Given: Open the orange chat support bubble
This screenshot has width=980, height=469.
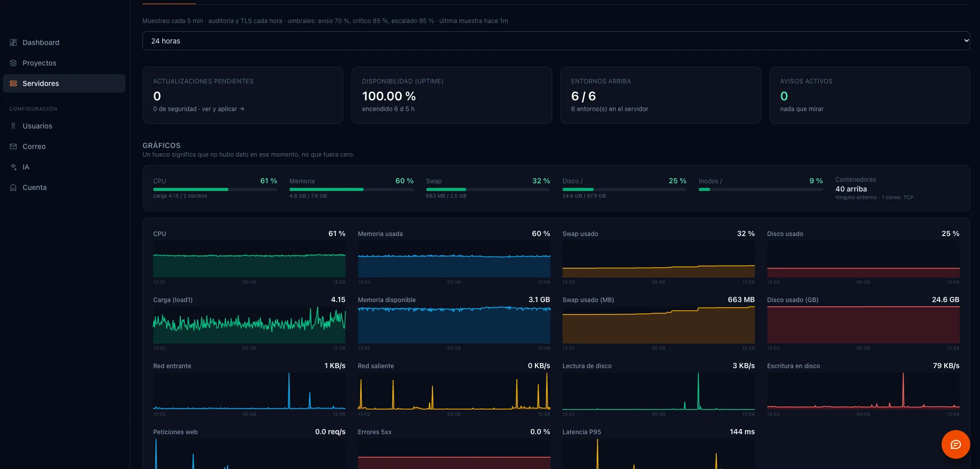Looking at the screenshot, I should [955, 444].
